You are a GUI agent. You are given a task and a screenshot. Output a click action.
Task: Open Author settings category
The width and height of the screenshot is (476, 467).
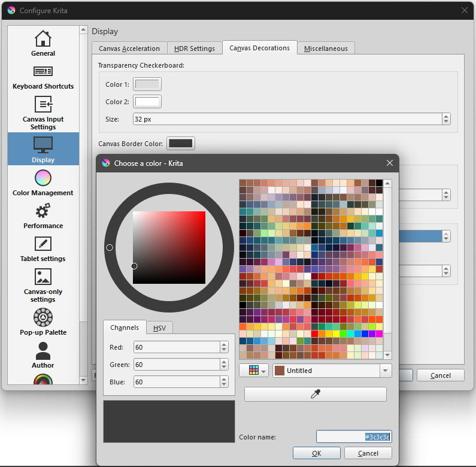[43, 354]
